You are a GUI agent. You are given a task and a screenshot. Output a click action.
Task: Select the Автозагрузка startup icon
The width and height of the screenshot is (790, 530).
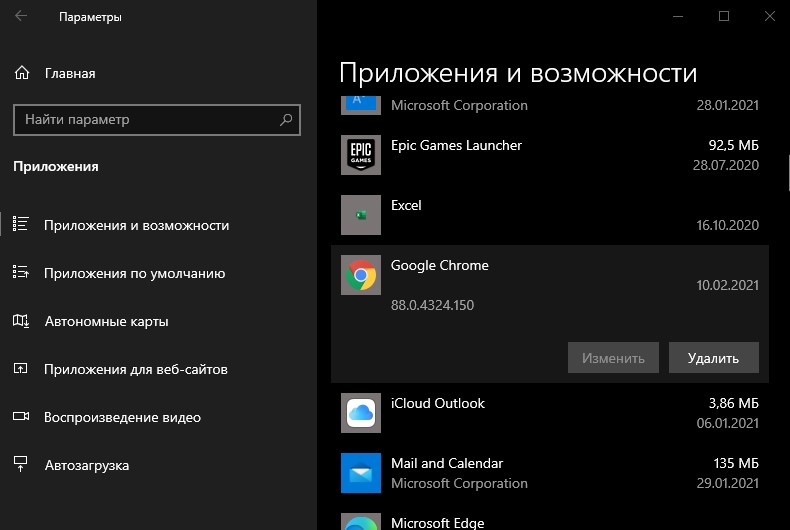pyautogui.click(x=21, y=464)
